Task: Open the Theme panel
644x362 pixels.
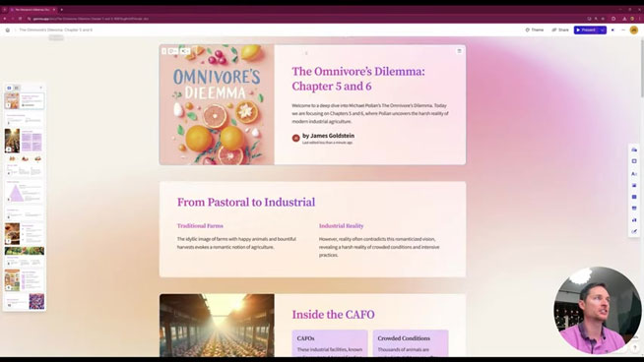Action: [x=535, y=30]
